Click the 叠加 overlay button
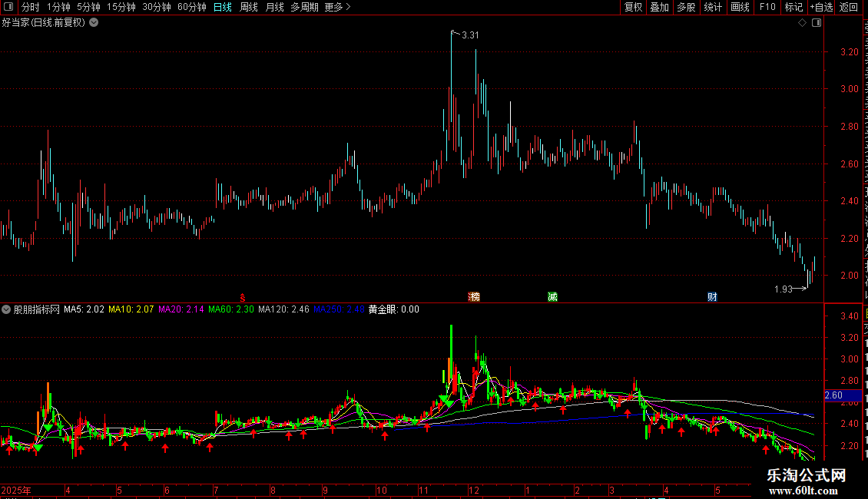Screen dimensions: 868x499 pos(660,7)
